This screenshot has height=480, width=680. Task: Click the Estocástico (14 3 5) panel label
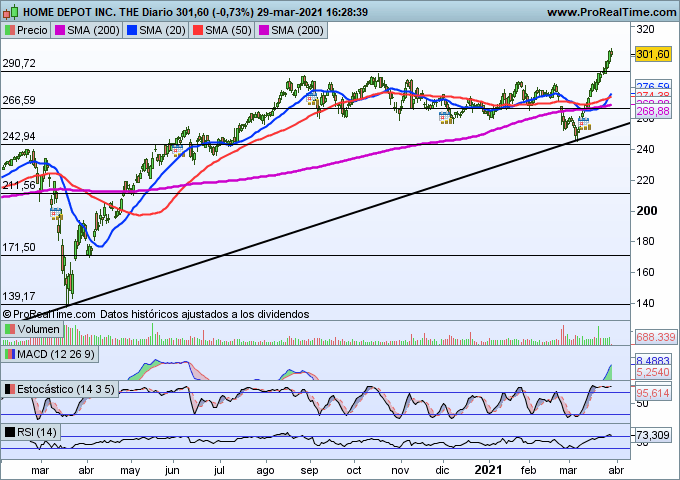point(60,389)
